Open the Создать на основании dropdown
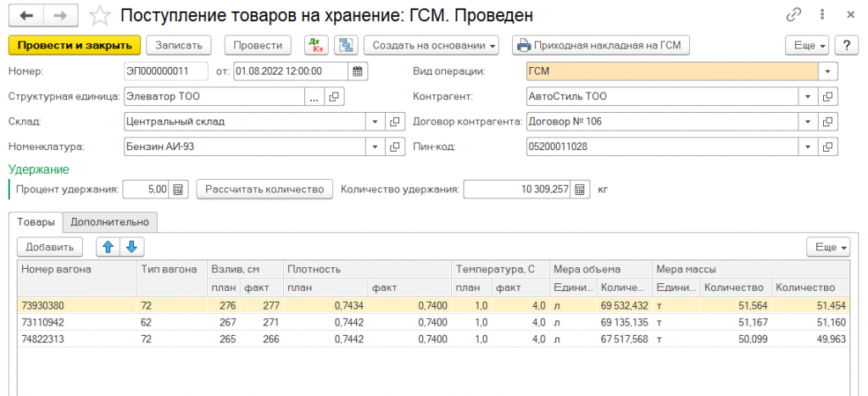Viewport: 868px width, 396px height. [x=431, y=45]
